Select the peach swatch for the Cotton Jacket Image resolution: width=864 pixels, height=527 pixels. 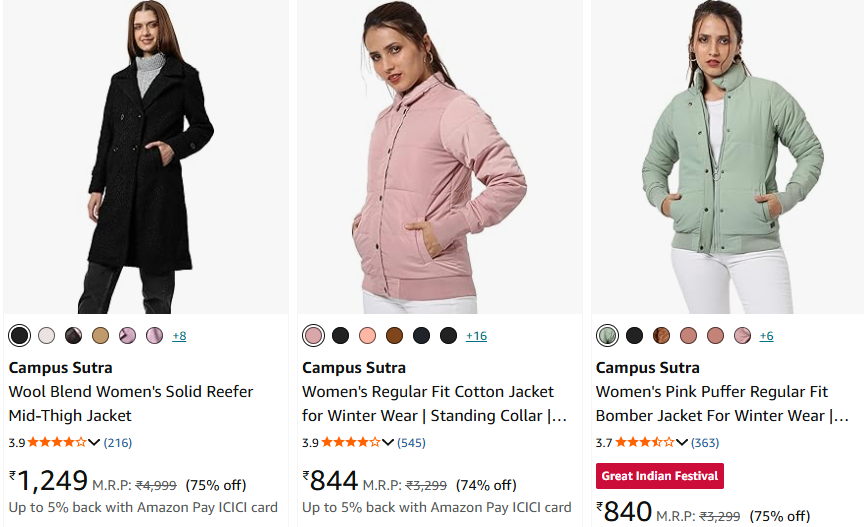367,335
